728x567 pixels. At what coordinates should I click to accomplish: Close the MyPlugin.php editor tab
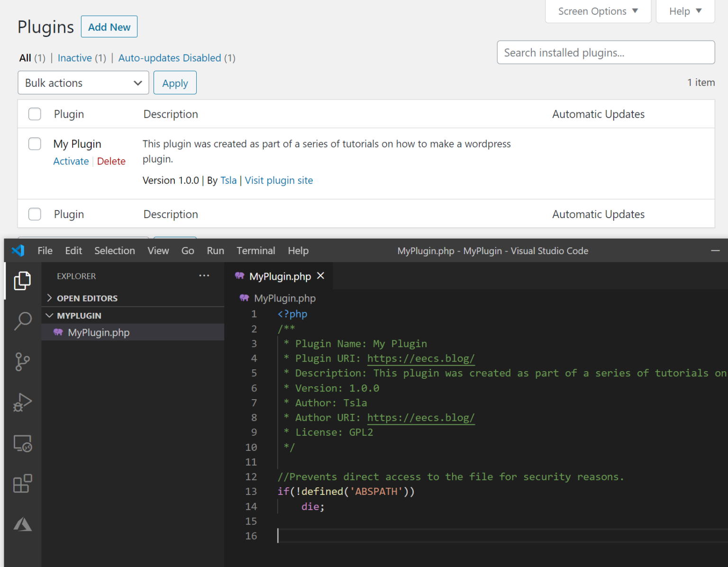tap(321, 276)
